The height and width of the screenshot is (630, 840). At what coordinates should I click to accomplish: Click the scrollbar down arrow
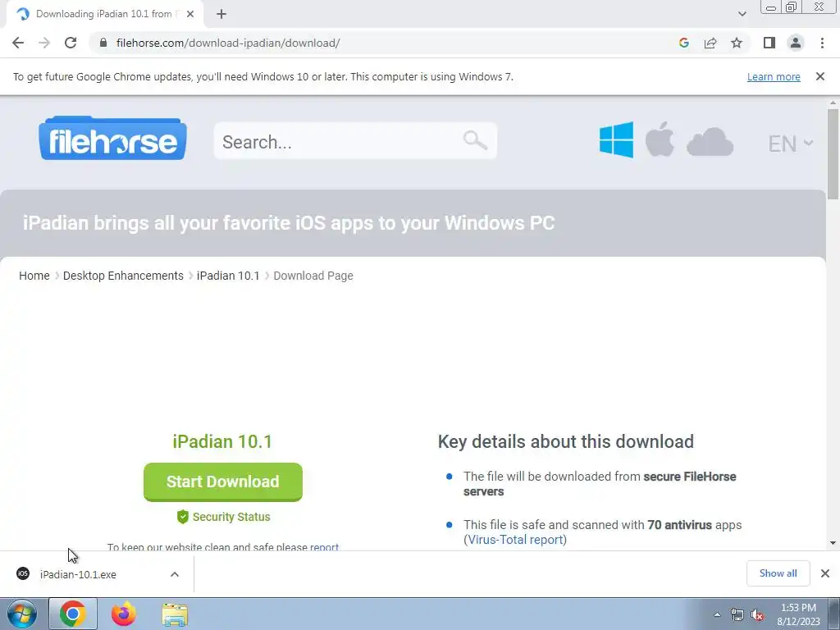pyautogui.click(x=833, y=543)
